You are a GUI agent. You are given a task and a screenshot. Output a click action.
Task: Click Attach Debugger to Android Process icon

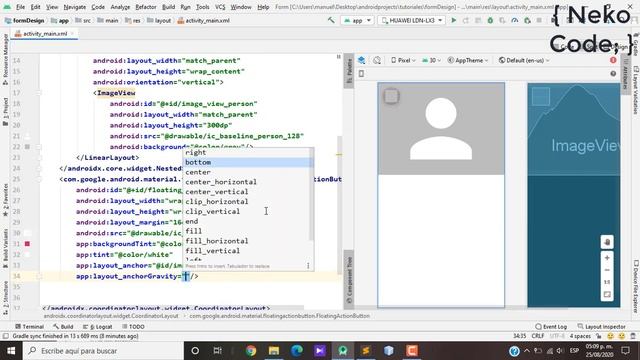click(x=527, y=20)
